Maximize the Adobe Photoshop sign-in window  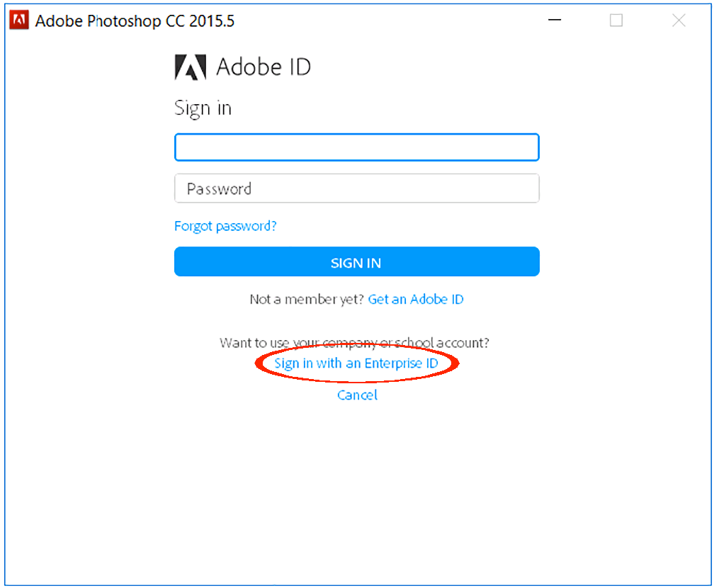(x=616, y=21)
